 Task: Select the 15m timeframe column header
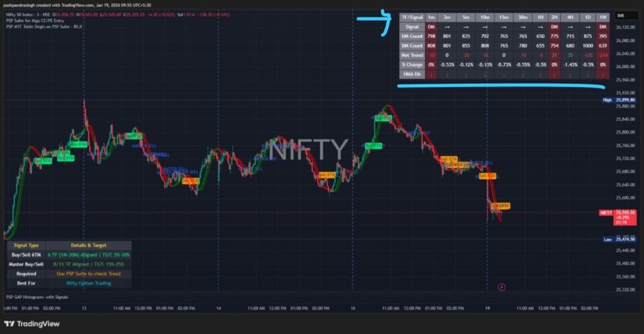503,17
